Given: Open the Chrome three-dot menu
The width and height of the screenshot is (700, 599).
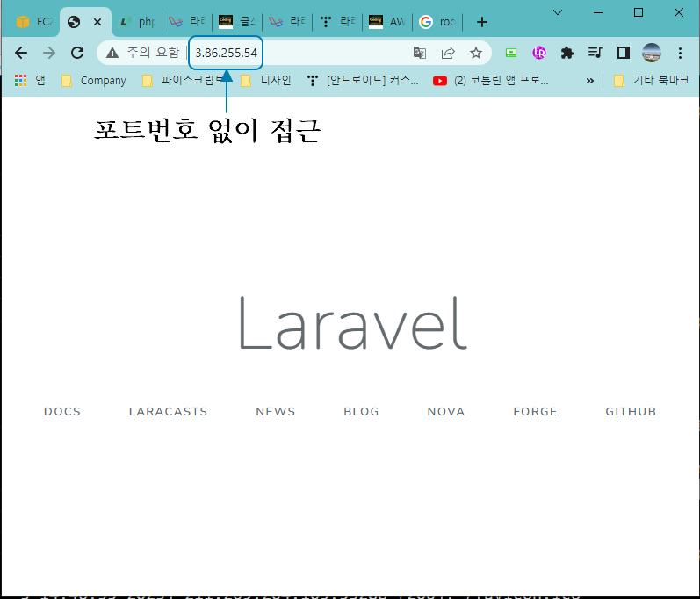Looking at the screenshot, I should (x=680, y=53).
